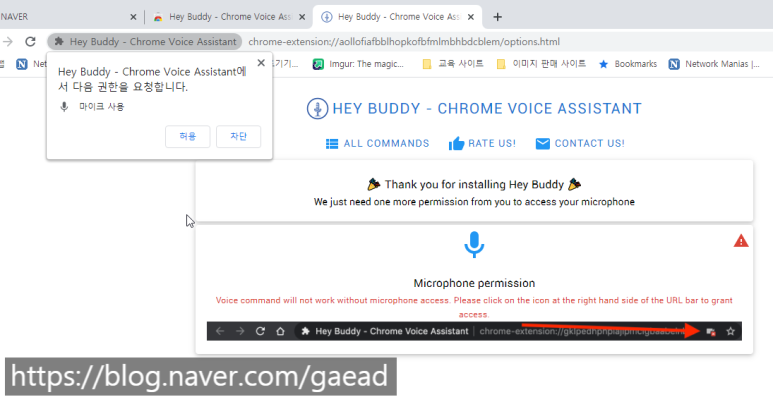Open a new tab with plus button
Screen dimensions: 773x397
(497, 17)
